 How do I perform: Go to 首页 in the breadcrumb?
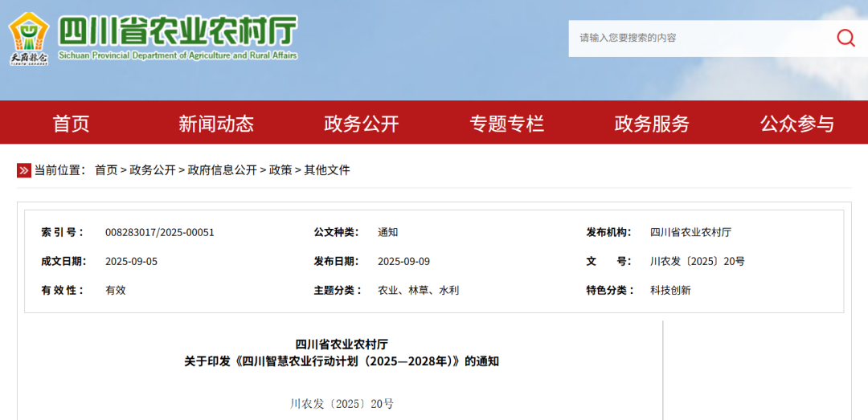(x=106, y=170)
